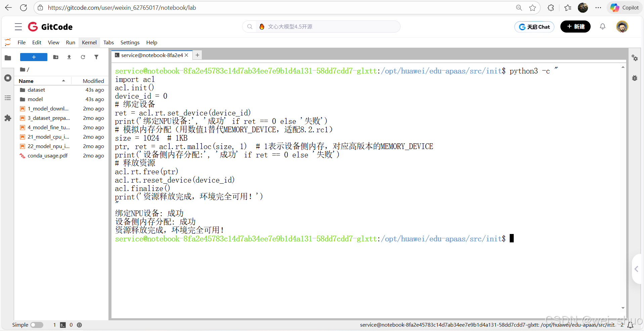The height and width of the screenshot is (331, 644).
Task: Open the model folder
Action: pyautogui.click(x=62, y=99)
